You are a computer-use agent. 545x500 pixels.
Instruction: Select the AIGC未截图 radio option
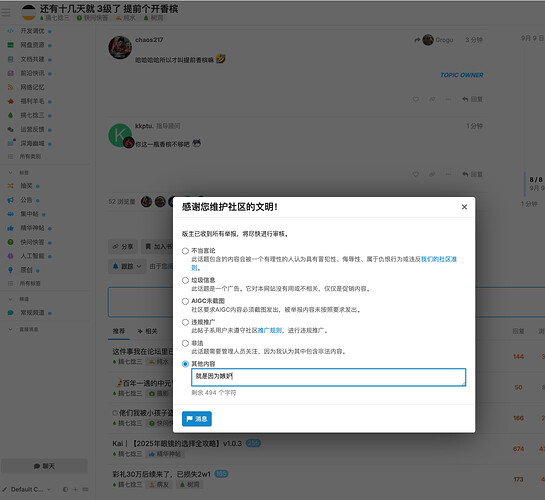point(185,301)
